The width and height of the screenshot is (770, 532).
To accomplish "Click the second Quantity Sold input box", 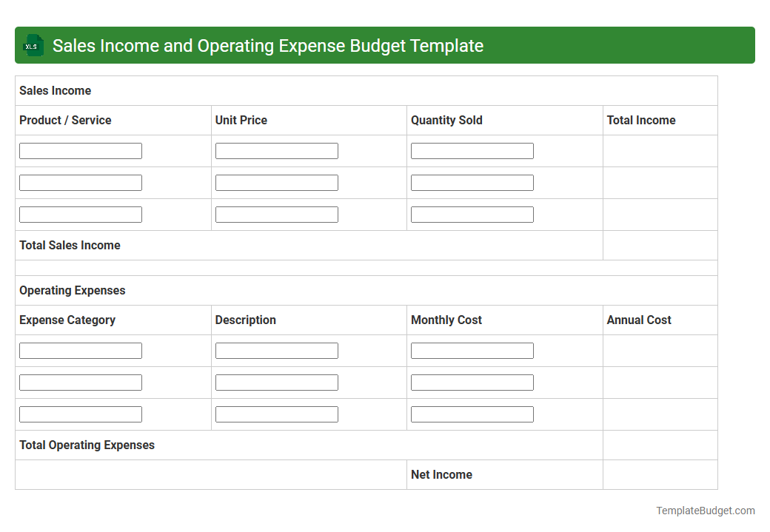I will coord(472,182).
